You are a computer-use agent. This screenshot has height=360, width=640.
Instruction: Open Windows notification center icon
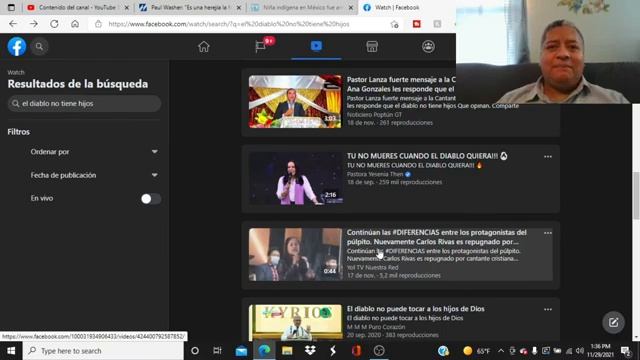pyautogui.click(x=625, y=351)
